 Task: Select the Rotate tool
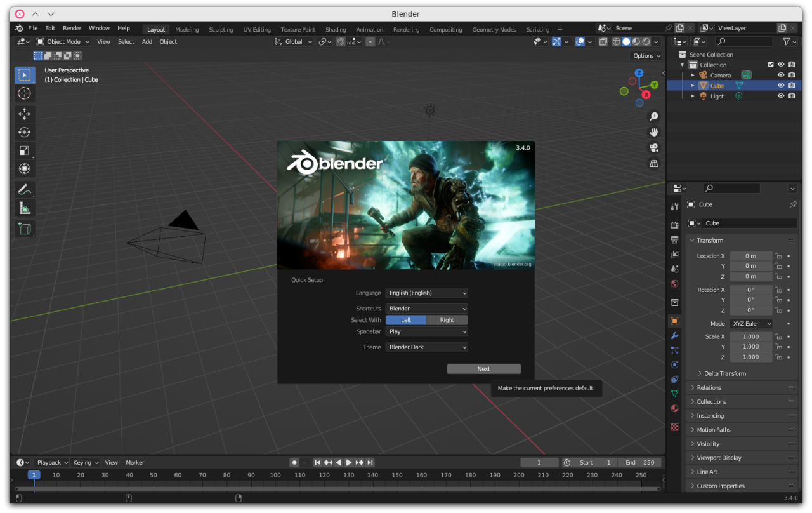coord(25,132)
